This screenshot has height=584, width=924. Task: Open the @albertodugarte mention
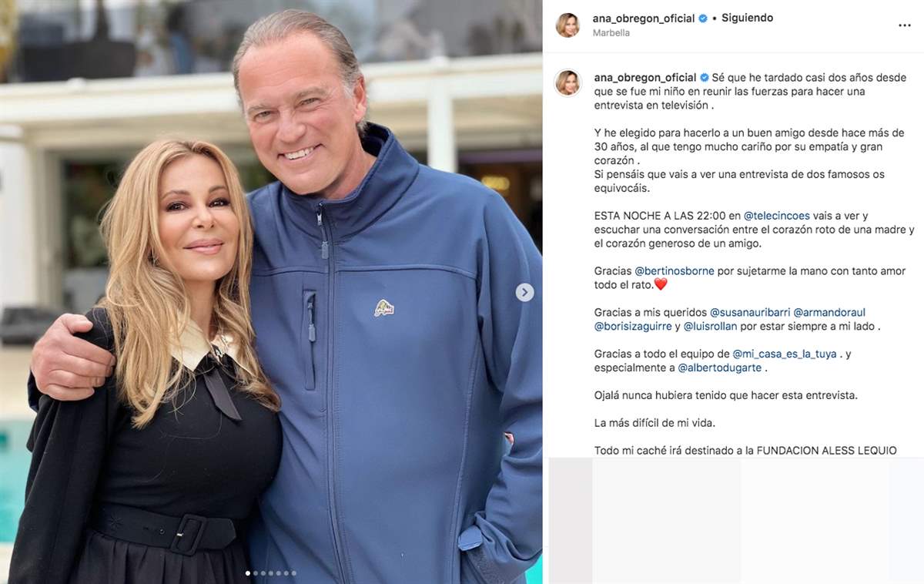[720, 368]
